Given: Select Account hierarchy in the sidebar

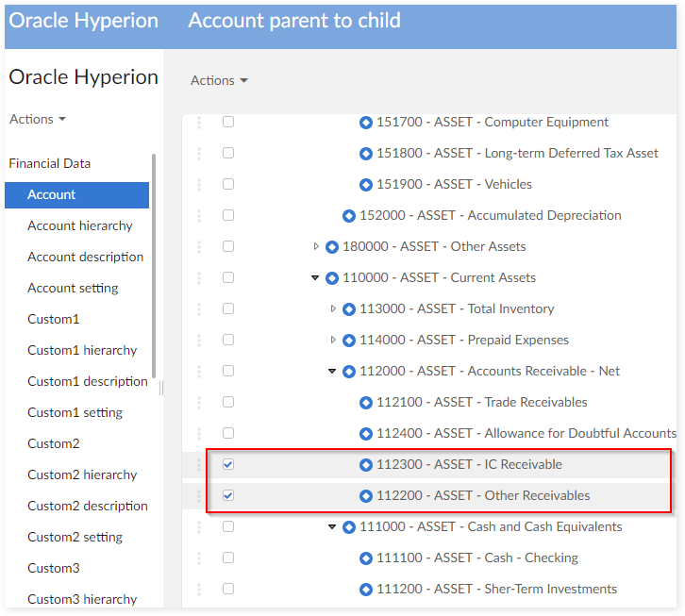Looking at the screenshot, I should [x=80, y=225].
